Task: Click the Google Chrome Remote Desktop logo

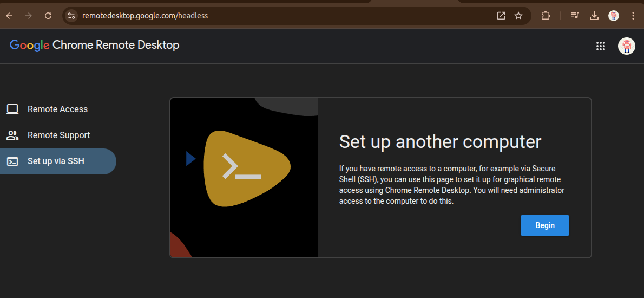Action: (x=95, y=45)
